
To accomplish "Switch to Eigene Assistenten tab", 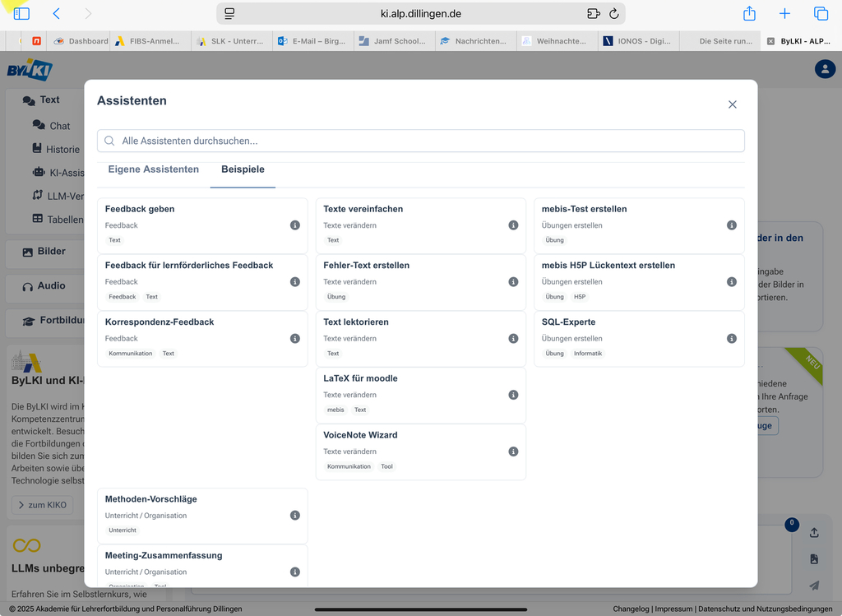I will coord(154,169).
